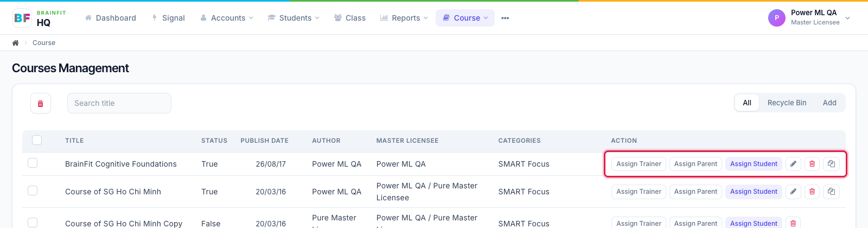Click the Add tab
The width and height of the screenshot is (868, 228).
point(829,103)
